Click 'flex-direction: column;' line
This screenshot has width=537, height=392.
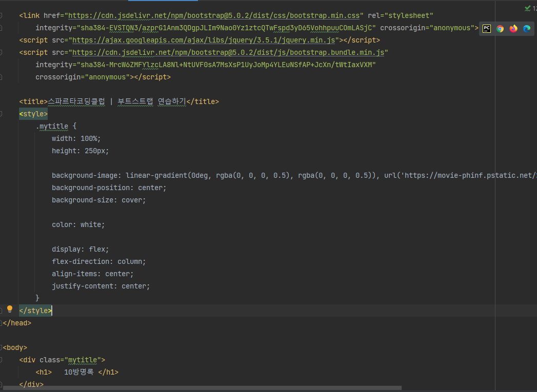[x=98, y=262]
